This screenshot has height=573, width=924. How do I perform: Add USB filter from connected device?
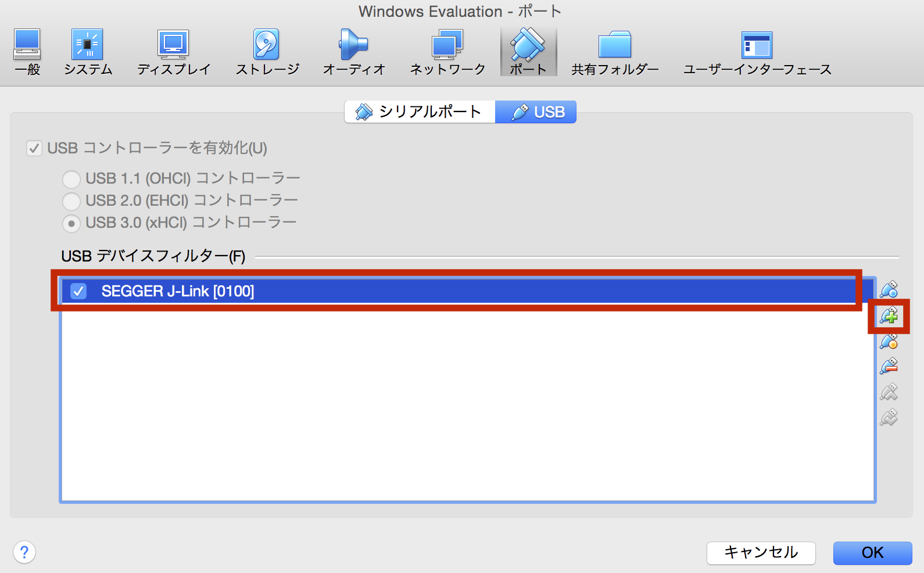coord(889,316)
